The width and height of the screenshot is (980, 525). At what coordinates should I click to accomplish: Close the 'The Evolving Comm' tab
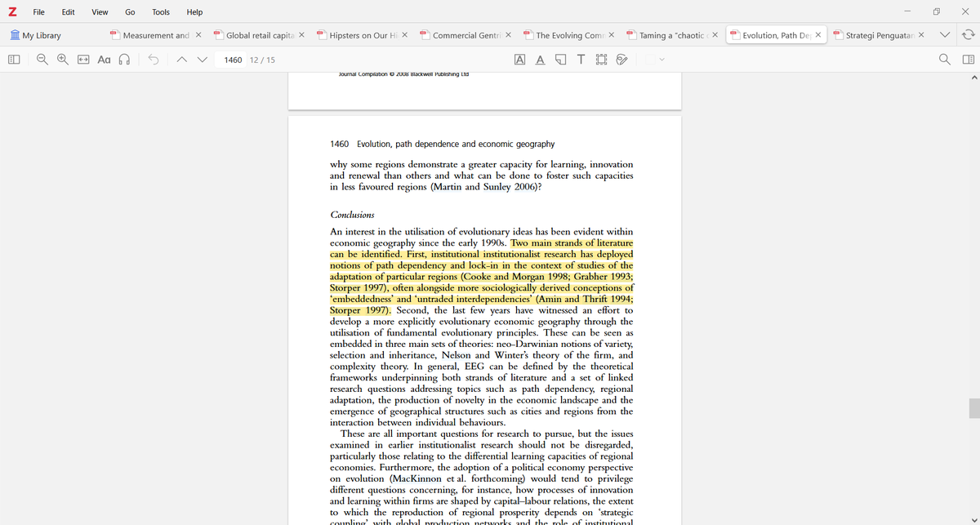tap(612, 35)
